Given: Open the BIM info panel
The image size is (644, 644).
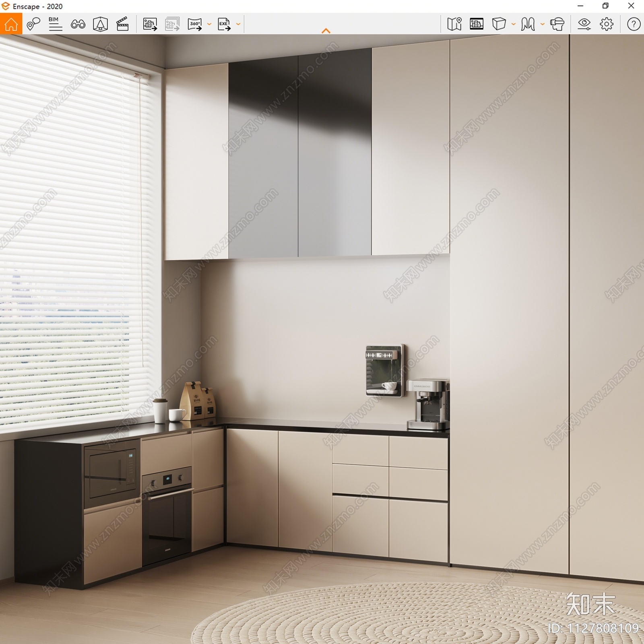Looking at the screenshot, I should pyautogui.click(x=55, y=24).
